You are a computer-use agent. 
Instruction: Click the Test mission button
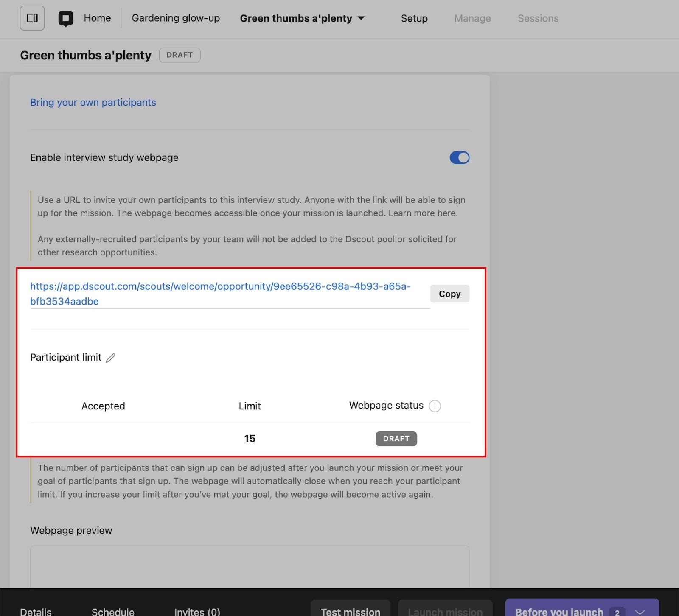(x=350, y=610)
